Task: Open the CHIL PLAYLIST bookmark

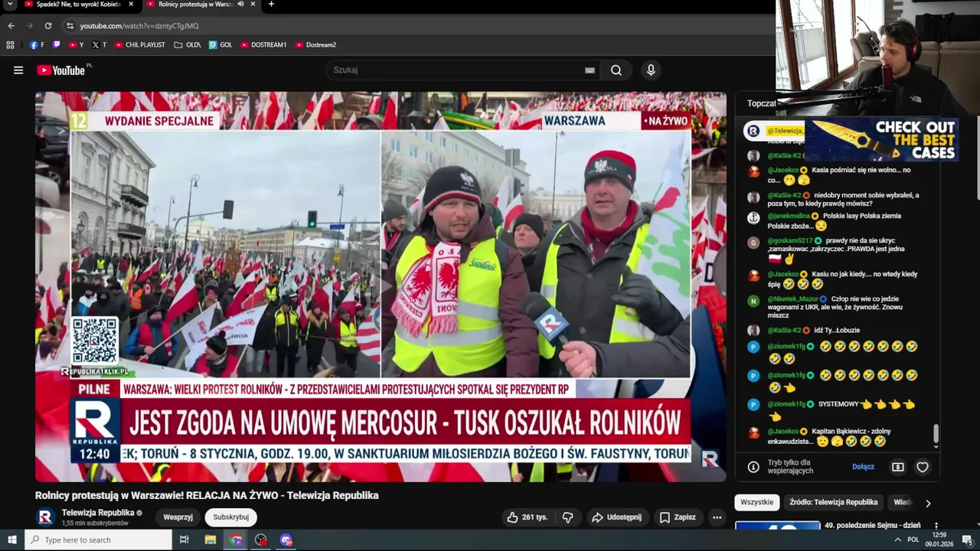Action: [x=139, y=45]
